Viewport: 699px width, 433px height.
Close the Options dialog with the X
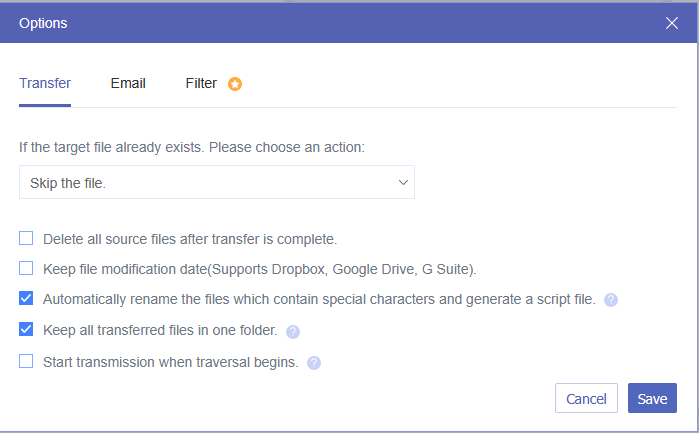tap(671, 23)
